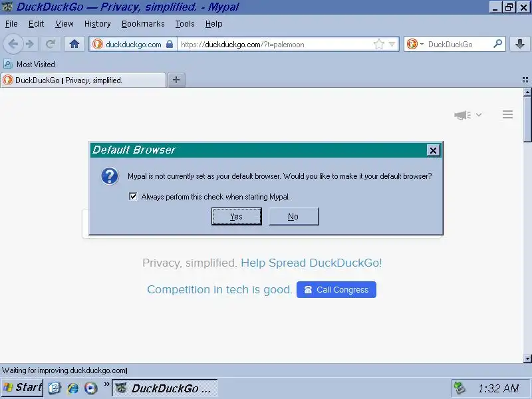
Task: Click the Call Congress button
Action: [336, 289]
